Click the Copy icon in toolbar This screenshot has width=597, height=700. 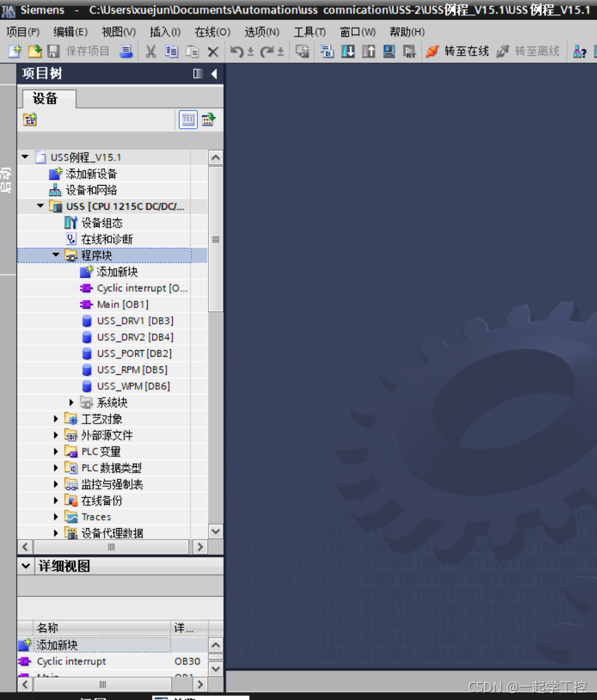coord(171,52)
